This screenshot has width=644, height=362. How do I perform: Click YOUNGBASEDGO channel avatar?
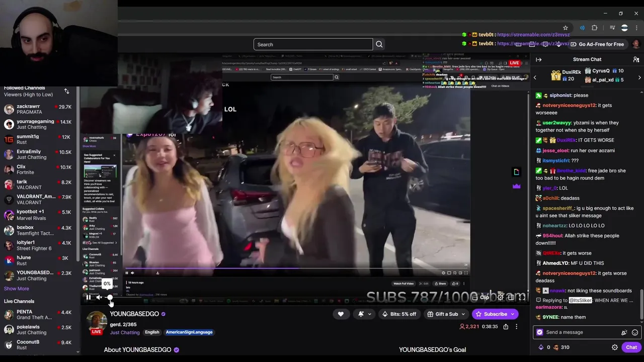point(97,322)
